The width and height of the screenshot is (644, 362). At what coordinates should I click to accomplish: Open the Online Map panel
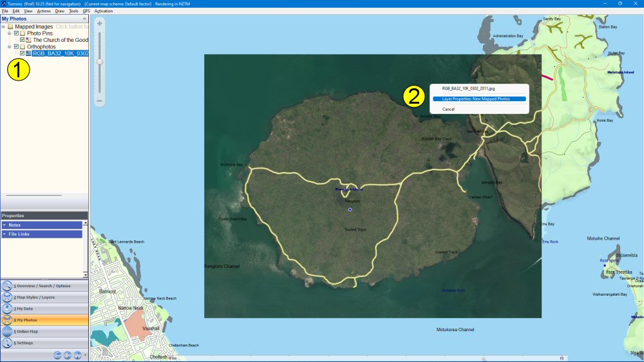click(44, 331)
